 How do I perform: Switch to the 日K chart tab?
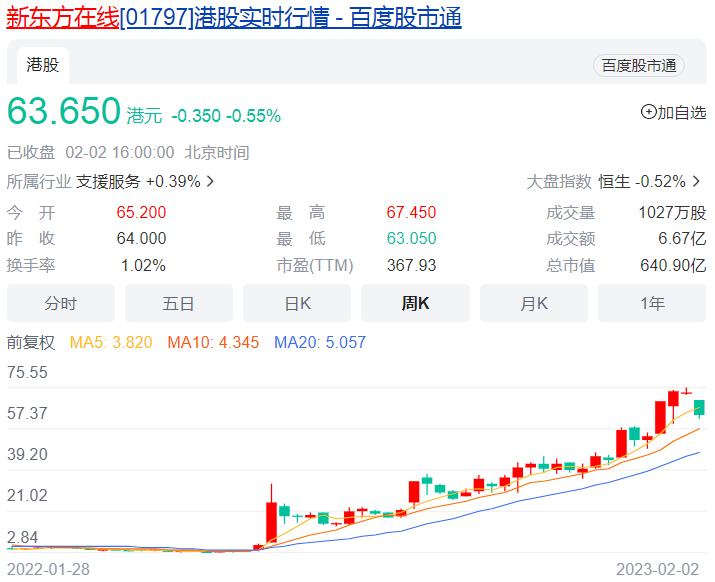pyautogui.click(x=297, y=303)
